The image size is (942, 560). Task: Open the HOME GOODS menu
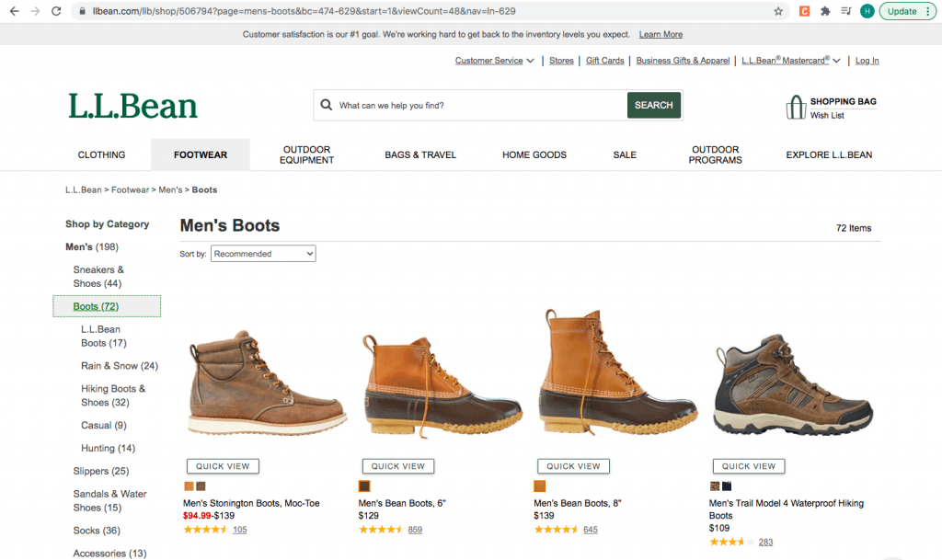(534, 154)
